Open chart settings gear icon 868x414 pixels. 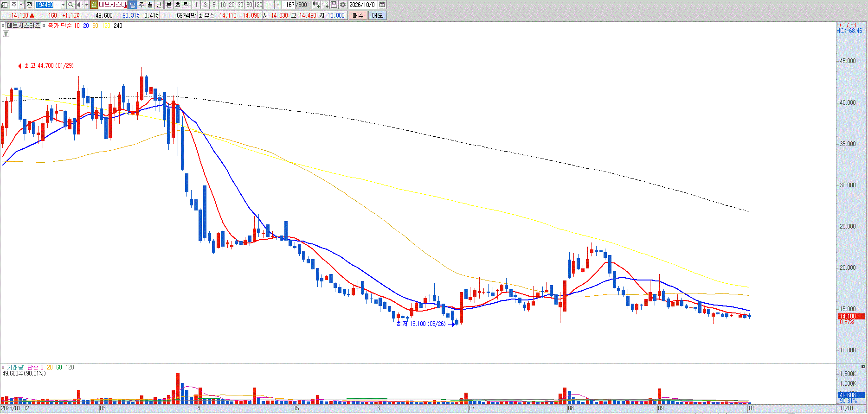(343, 5)
